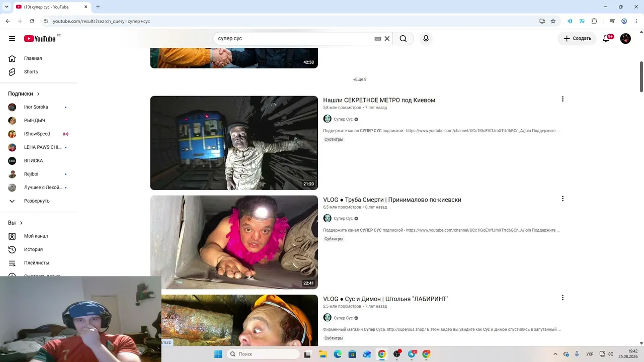This screenshot has width=644, height=362.
Task: Select the "супер сус - YouTube" browser tab
Action: pos(52,7)
